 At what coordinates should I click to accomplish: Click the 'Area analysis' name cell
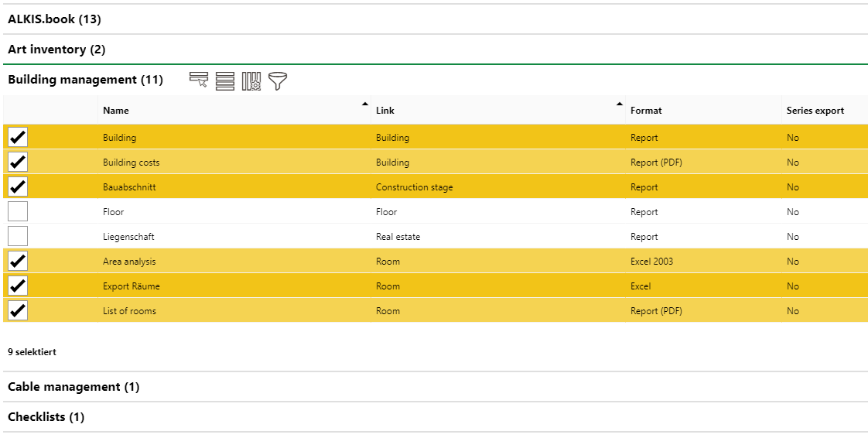coord(129,262)
